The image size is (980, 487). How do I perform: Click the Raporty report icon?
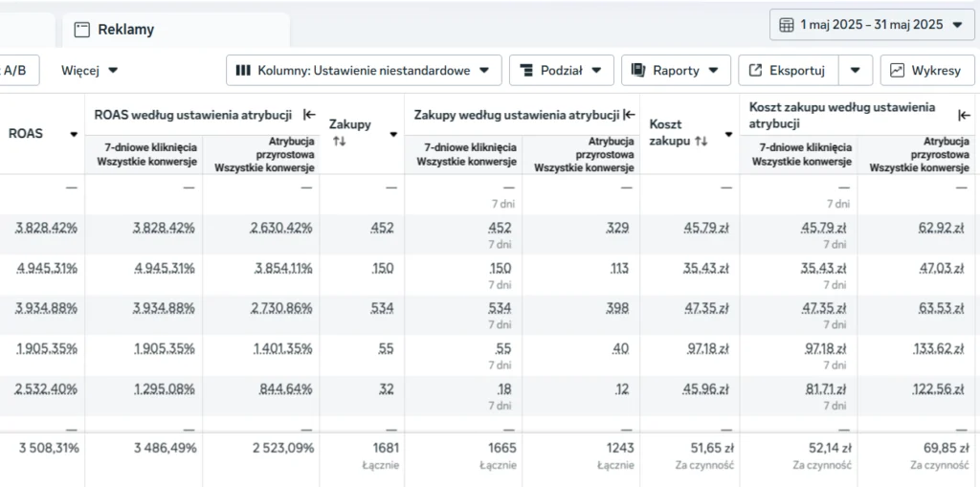click(x=637, y=70)
